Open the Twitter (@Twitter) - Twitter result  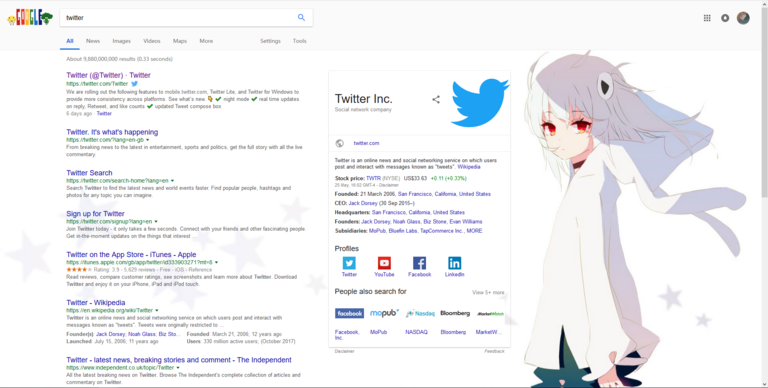pyautogui.click(x=108, y=75)
